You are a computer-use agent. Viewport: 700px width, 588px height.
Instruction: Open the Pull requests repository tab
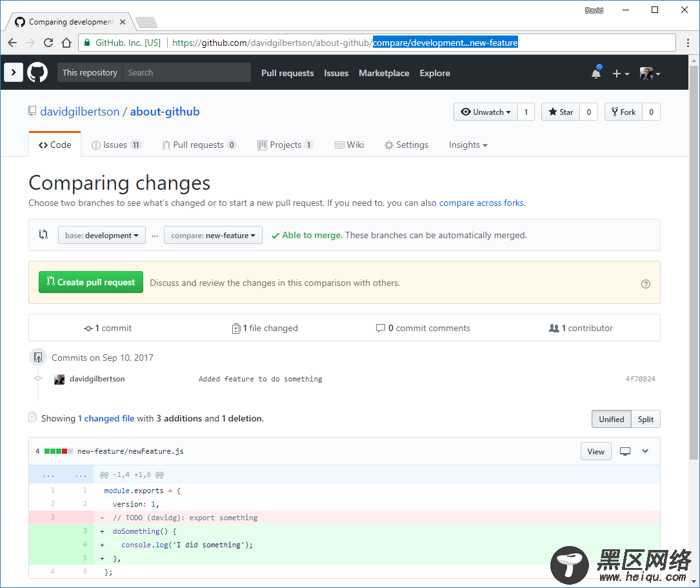pos(199,145)
